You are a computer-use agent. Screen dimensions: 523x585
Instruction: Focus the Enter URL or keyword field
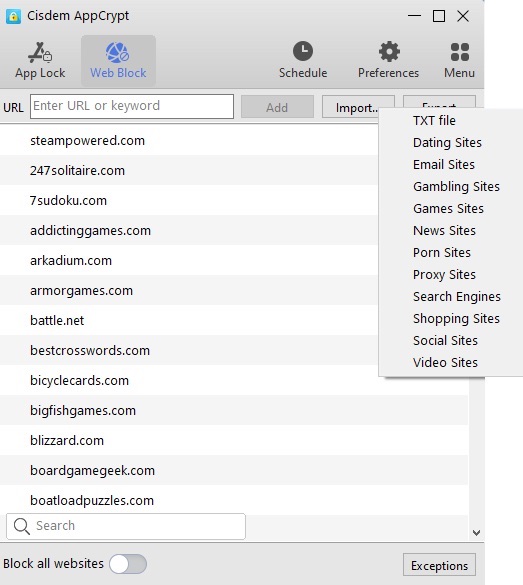[x=132, y=106]
